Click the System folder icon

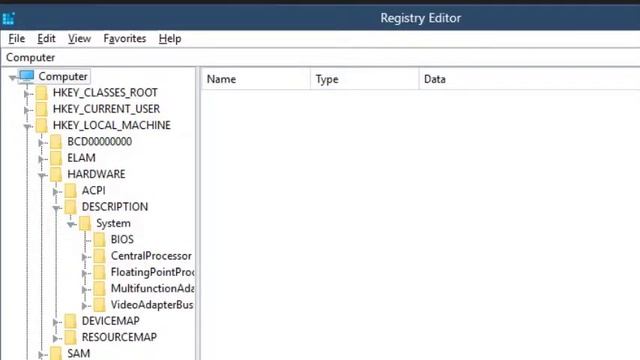(x=85, y=224)
